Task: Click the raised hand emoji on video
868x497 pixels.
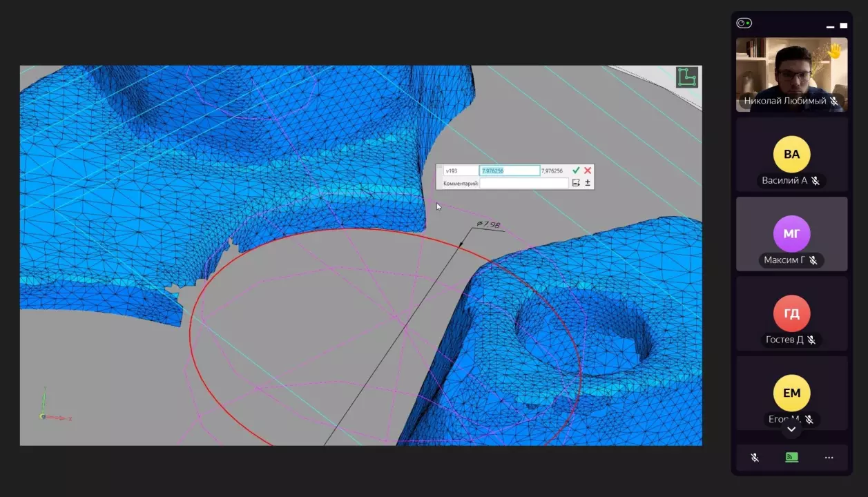Action: click(x=834, y=50)
